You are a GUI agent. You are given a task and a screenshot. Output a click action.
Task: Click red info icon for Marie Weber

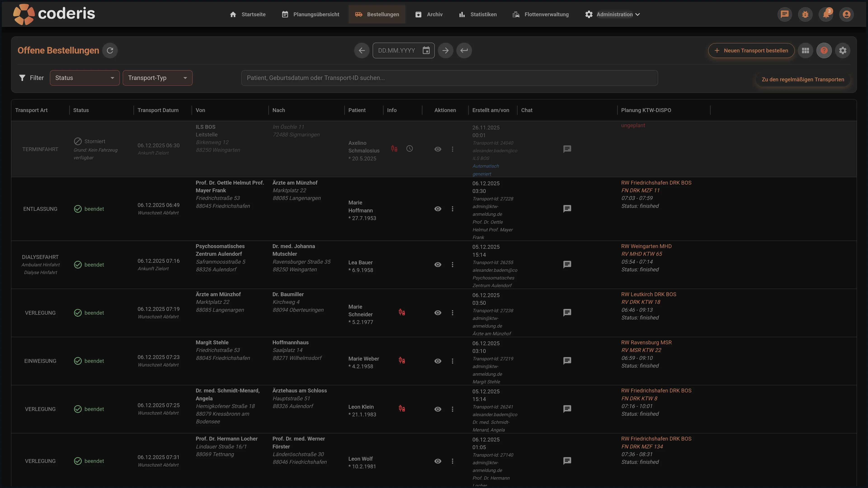402,361
